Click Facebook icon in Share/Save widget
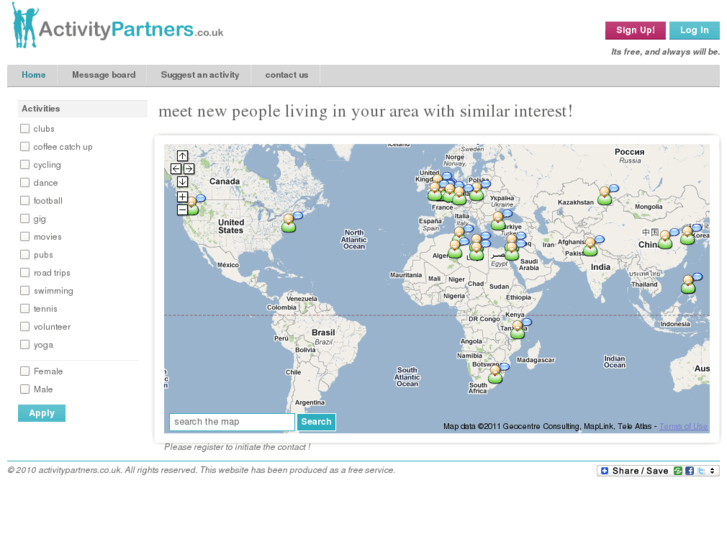The image size is (727, 545). pos(689,471)
